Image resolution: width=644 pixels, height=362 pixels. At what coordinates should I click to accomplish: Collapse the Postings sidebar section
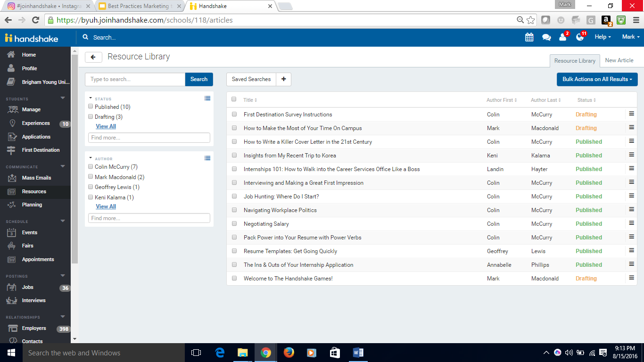coord(63,275)
